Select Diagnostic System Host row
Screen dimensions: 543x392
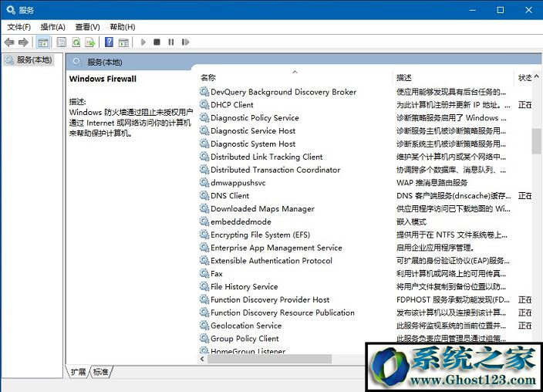[x=253, y=144]
